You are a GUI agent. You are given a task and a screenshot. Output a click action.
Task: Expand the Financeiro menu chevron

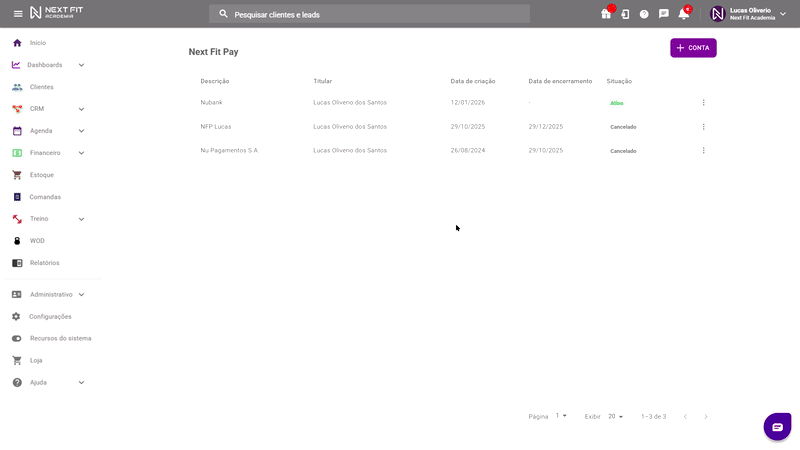coord(81,153)
